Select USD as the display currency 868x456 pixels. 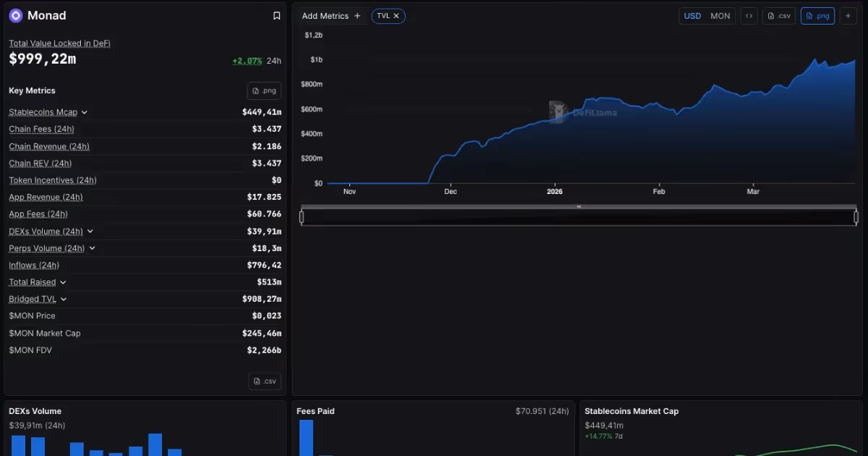[x=692, y=15]
